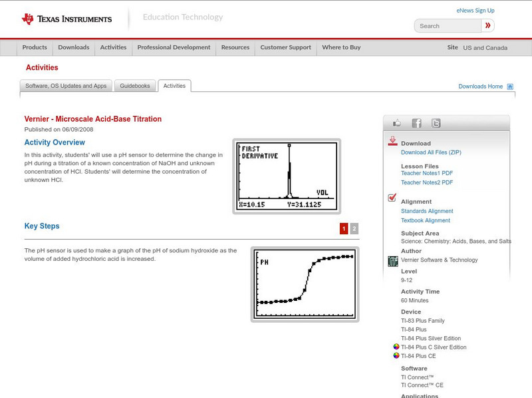Click the Twitter share icon
The width and height of the screenshot is (532, 398).
pos(436,122)
